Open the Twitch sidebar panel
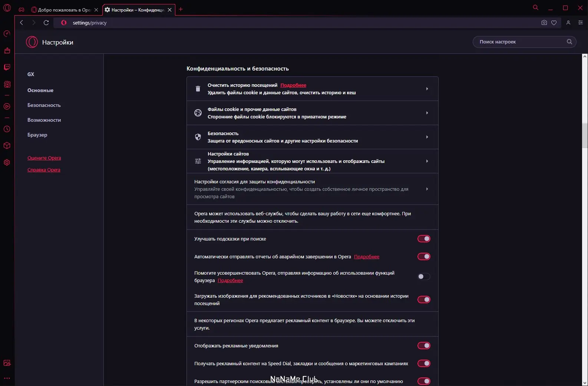This screenshot has height=386, width=588. [7, 67]
